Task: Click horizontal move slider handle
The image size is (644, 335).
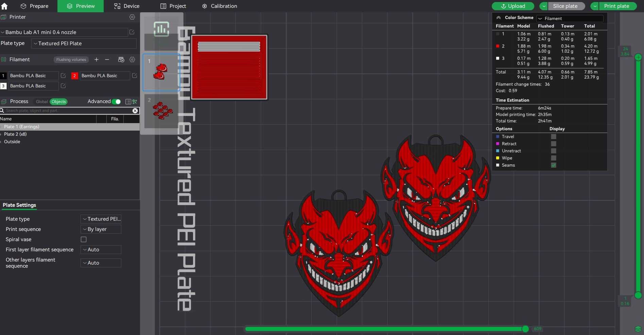Action: [525, 329]
